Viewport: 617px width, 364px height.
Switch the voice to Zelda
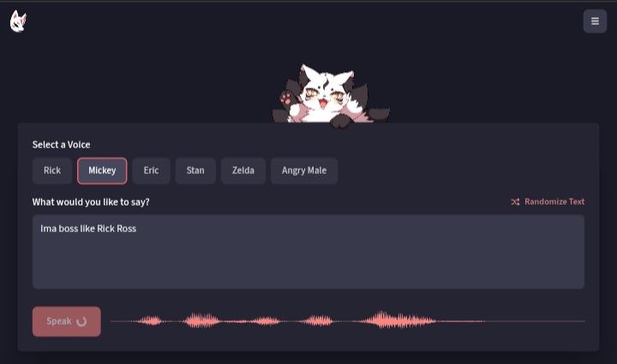pyautogui.click(x=243, y=170)
